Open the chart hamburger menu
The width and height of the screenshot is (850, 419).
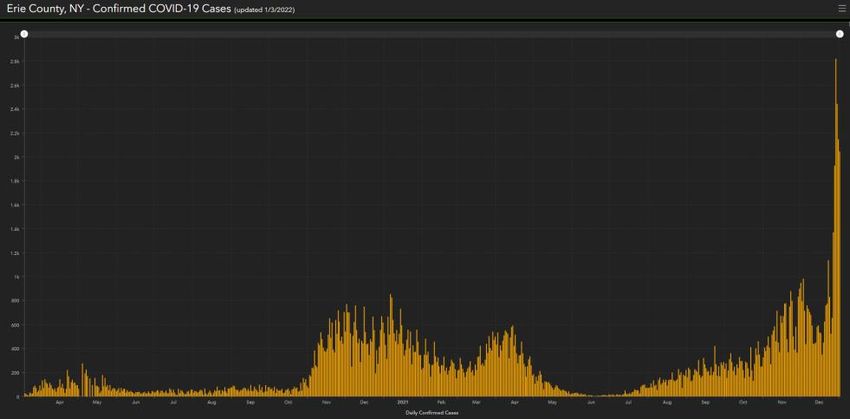[841, 8]
